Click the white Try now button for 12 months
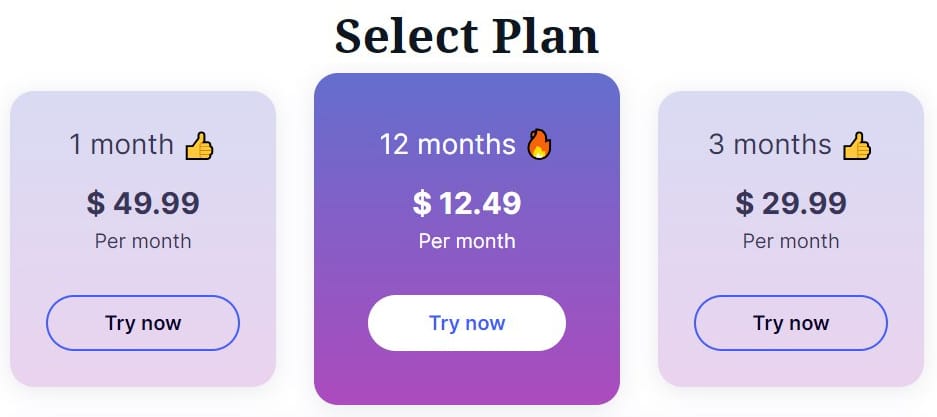The image size is (937, 417). point(467,323)
